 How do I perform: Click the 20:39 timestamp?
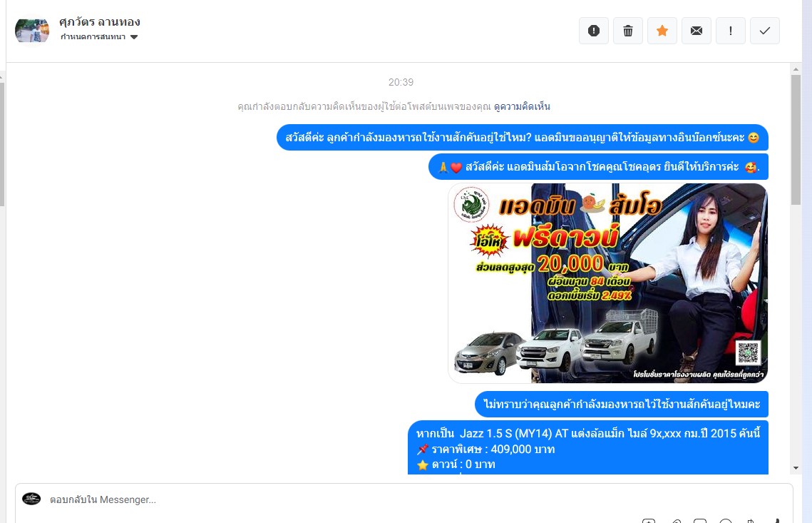tap(401, 83)
